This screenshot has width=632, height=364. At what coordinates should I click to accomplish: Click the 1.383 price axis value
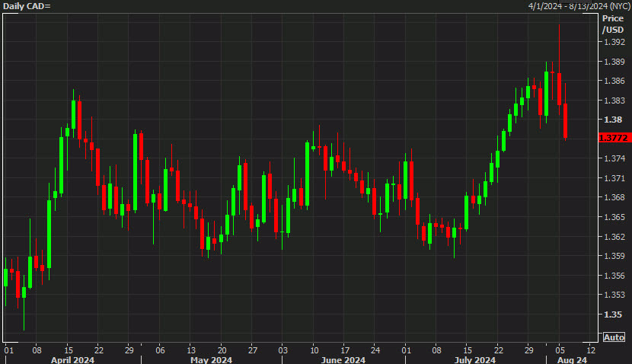614,101
